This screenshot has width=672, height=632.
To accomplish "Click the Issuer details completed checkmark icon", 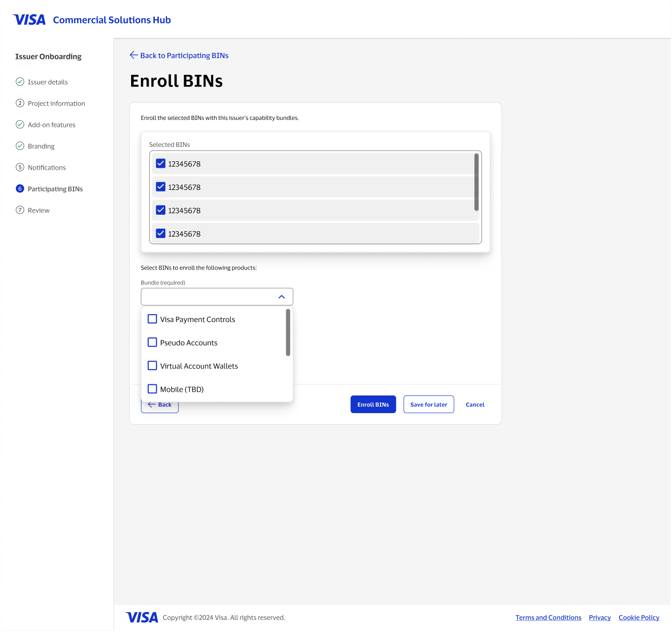I will (x=20, y=82).
